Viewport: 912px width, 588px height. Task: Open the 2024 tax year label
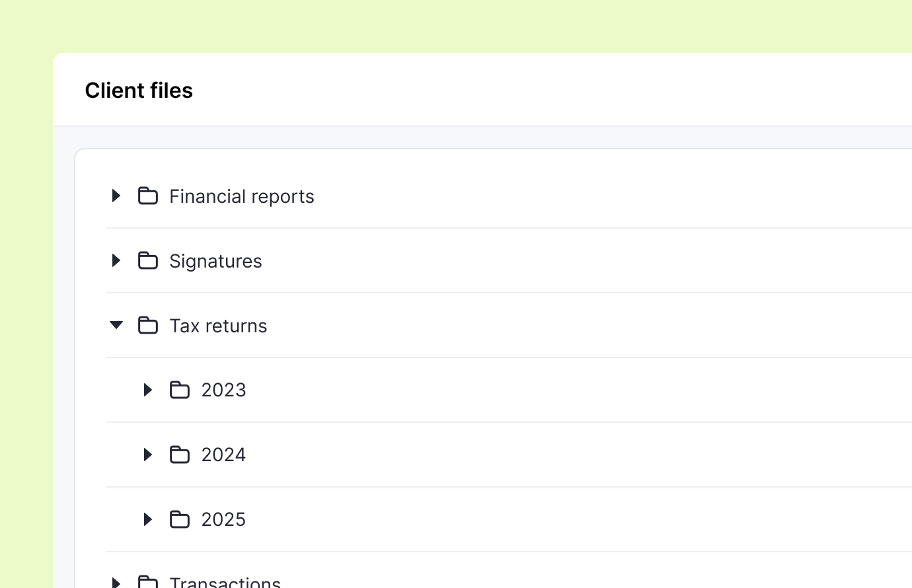click(223, 455)
